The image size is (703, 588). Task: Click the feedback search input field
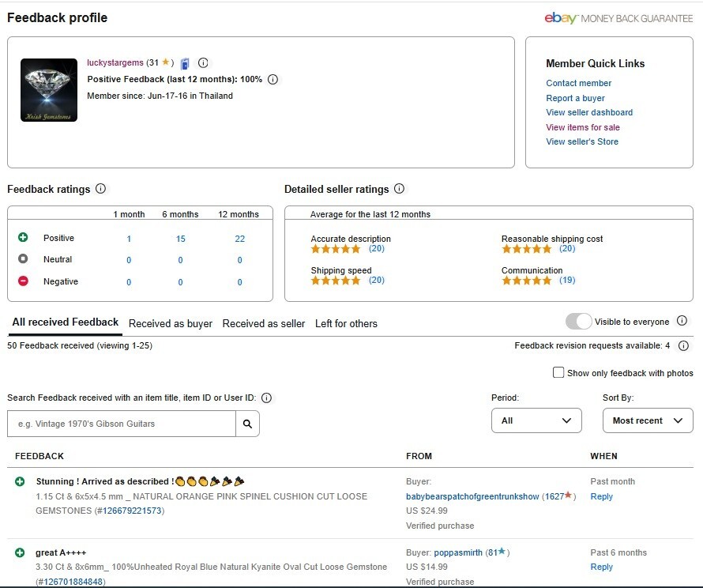[x=122, y=424]
